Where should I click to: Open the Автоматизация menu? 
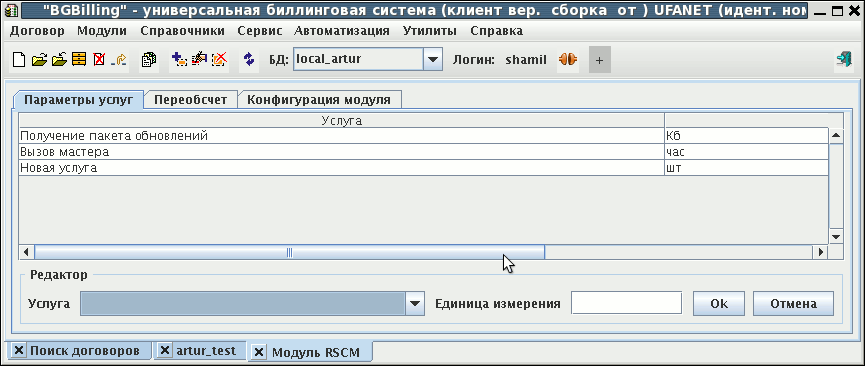(341, 31)
